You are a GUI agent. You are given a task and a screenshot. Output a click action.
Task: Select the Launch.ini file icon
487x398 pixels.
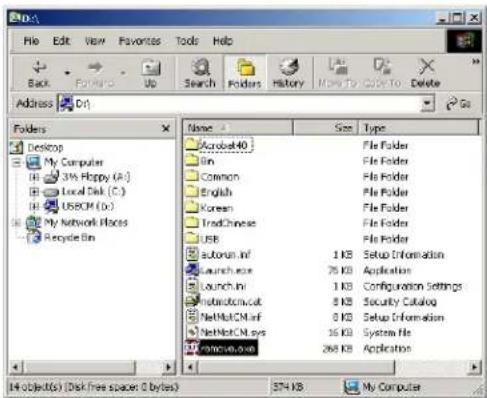coord(192,286)
